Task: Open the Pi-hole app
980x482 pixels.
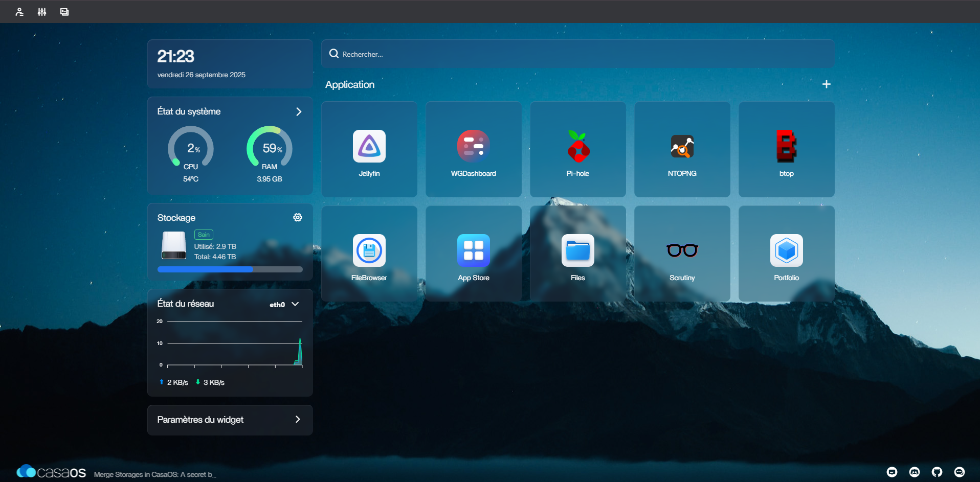Action: 577,147
